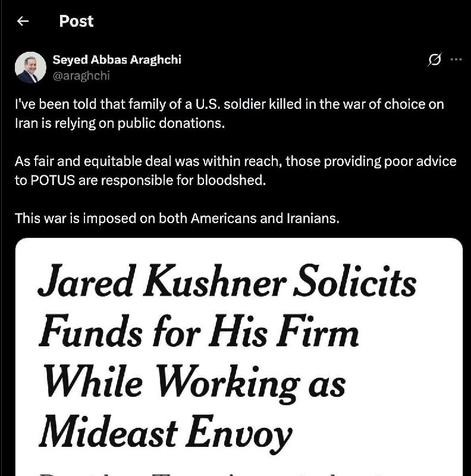
Task: Open Seyed Abbas Araghchi's profile picture
Action: point(30,67)
